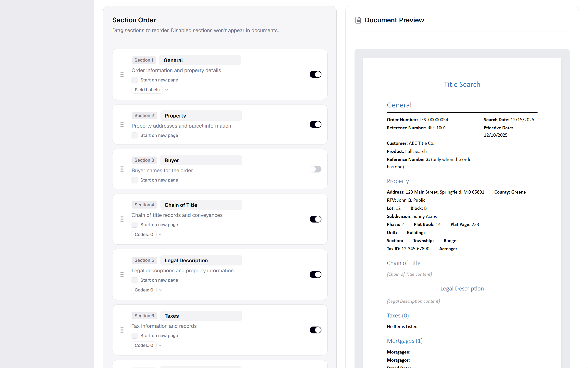Check Start on new page for Legal Description

pyautogui.click(x=135, y=280)
